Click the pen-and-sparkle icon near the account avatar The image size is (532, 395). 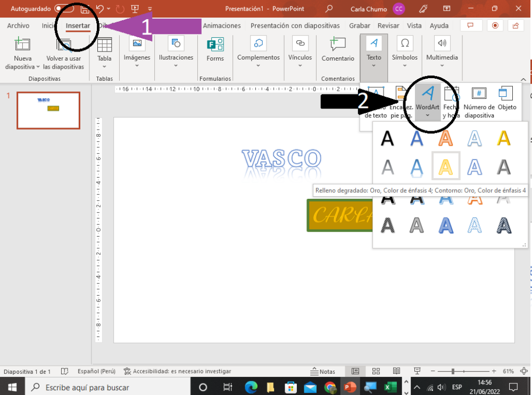(423, 9)
